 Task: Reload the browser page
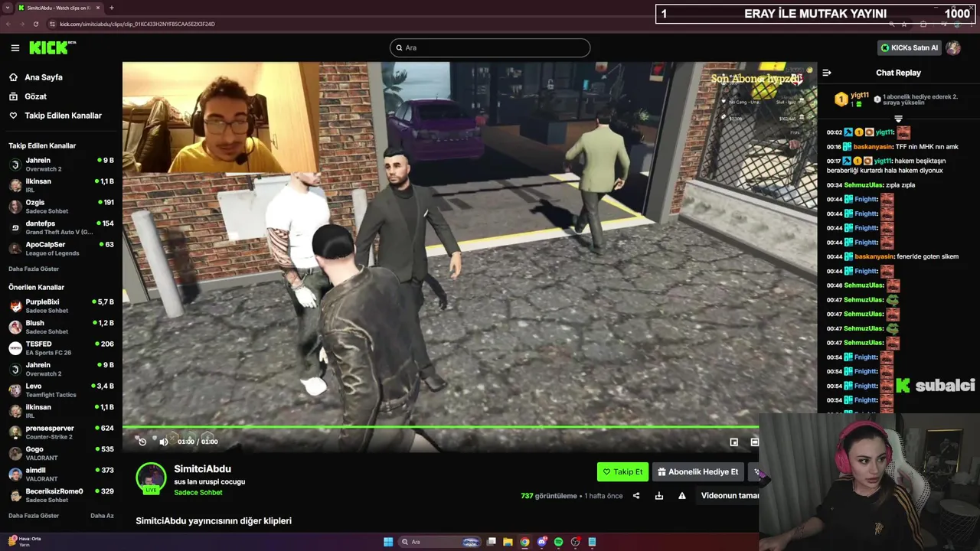35,24
